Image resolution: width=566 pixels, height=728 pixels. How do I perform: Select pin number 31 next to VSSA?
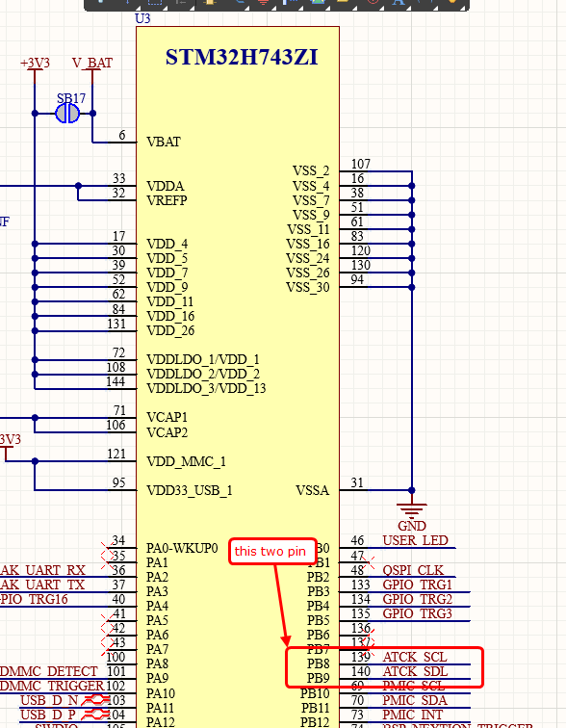tap(357, 482)
